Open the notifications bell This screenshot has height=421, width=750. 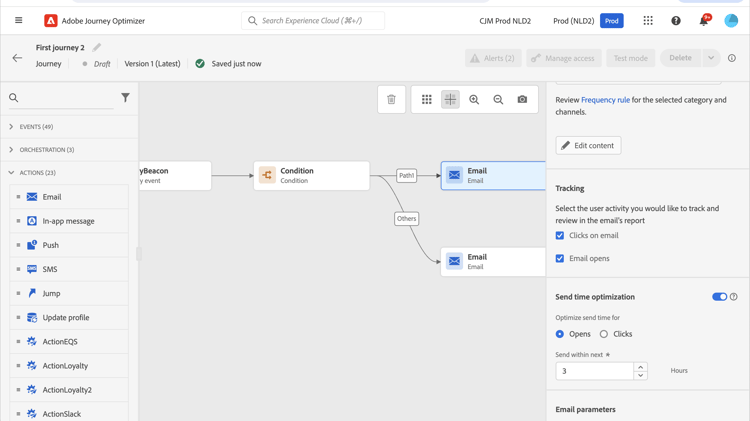[703, 21]
